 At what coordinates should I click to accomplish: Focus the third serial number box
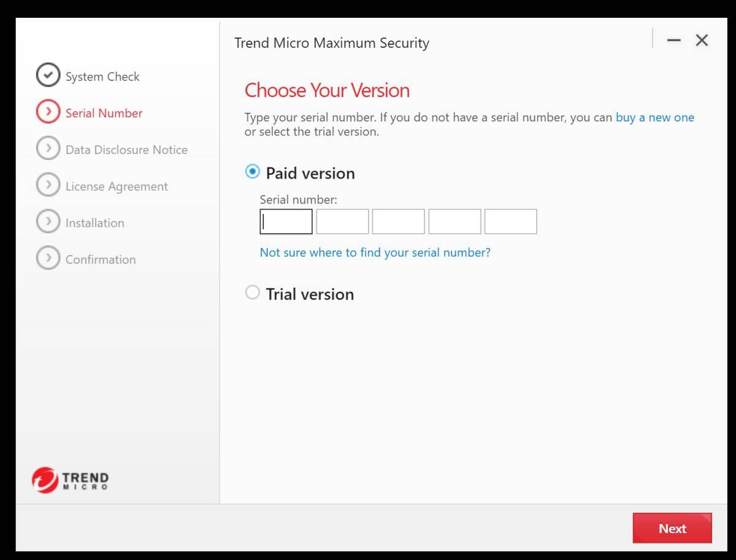[398, 221]
